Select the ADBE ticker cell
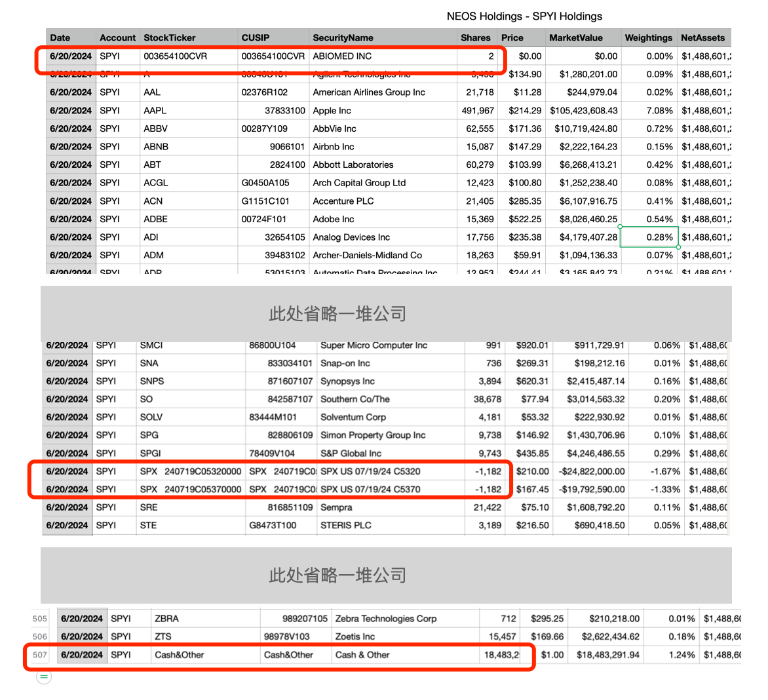768x700 pixels. tap(189, 220)
